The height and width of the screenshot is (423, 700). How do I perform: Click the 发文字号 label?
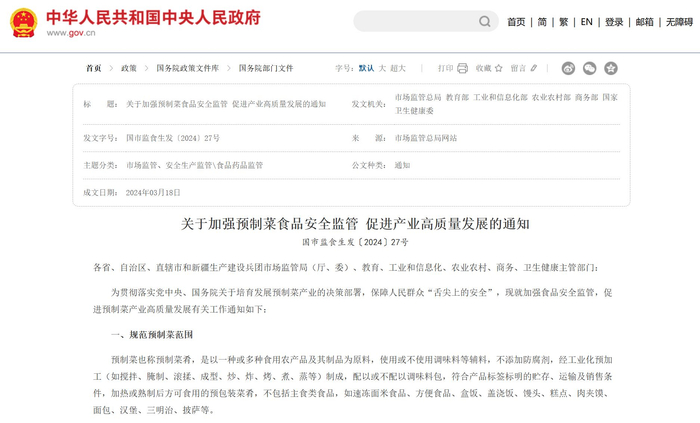(100, 138)
